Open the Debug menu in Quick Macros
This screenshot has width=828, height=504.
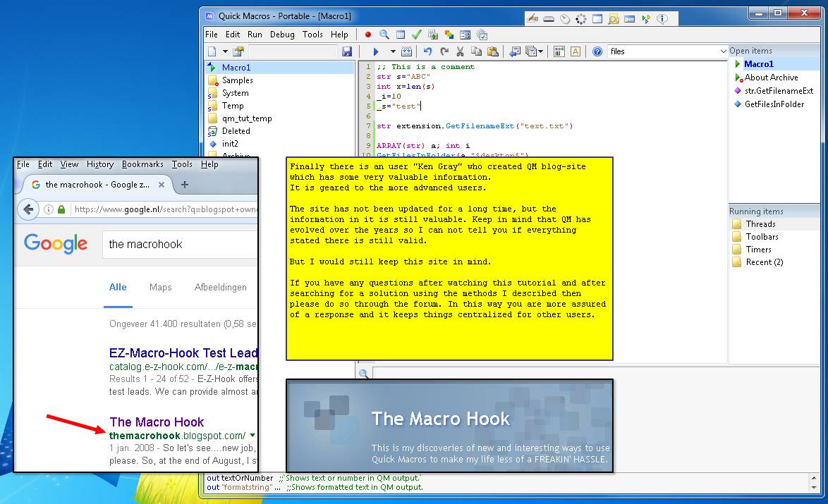pyautogui.click(x=282, y=35)
